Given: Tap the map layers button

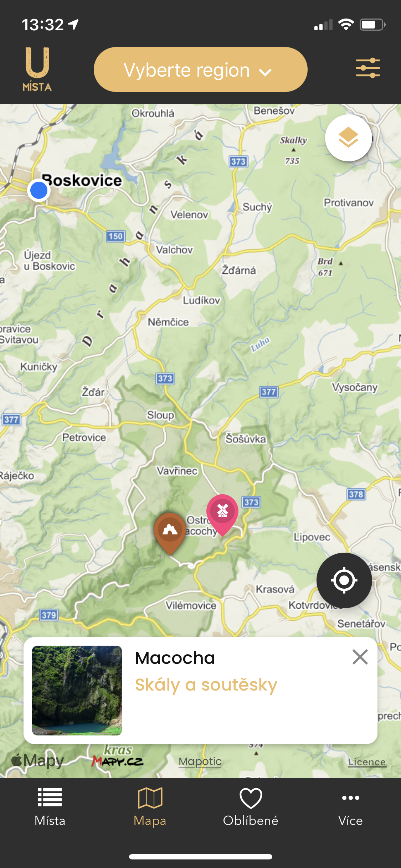Looking at the screenshot, I should pyautogui.click(x=348, y=138).
